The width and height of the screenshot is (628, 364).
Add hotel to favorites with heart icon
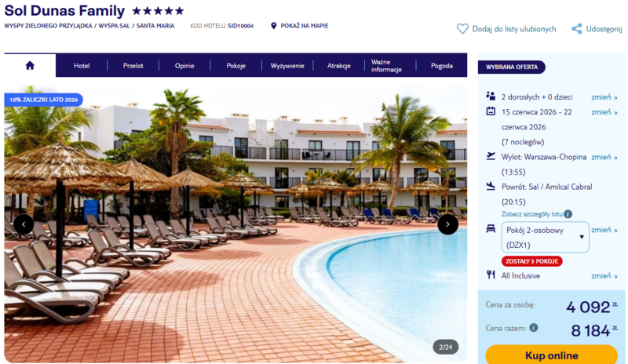[x=462, y=29]
